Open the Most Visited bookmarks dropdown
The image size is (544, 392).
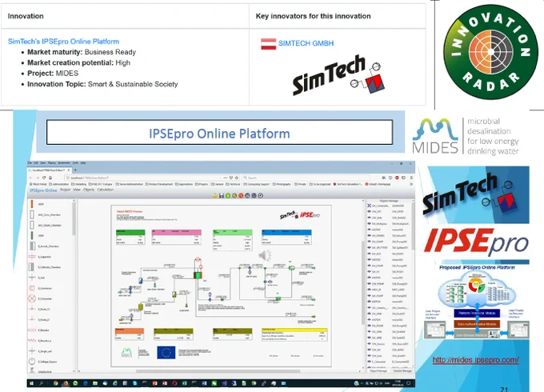[x=38, y=184]
